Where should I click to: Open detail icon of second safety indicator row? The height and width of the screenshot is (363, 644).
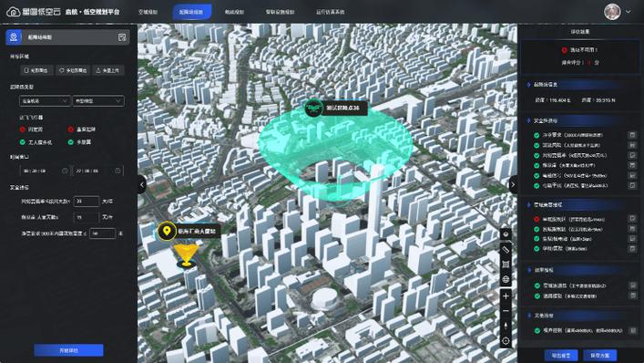[x=632, y=145]
